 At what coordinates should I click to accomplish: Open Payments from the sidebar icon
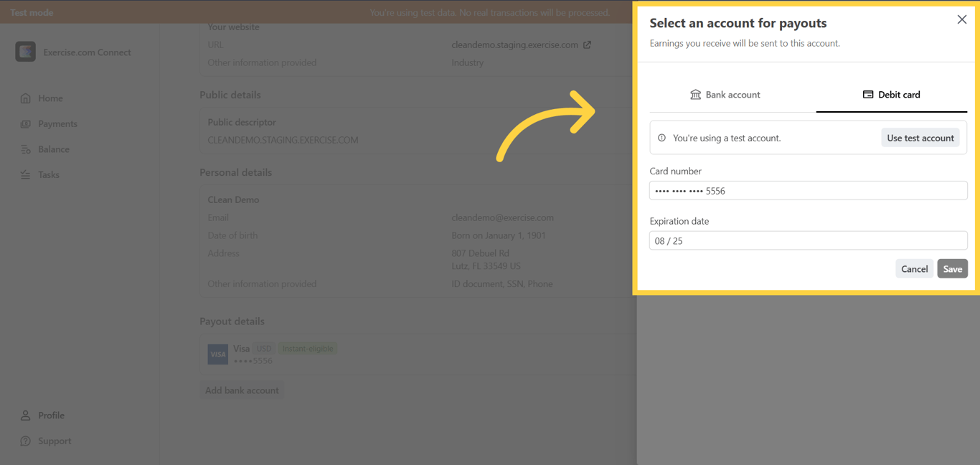pos(27,123)
